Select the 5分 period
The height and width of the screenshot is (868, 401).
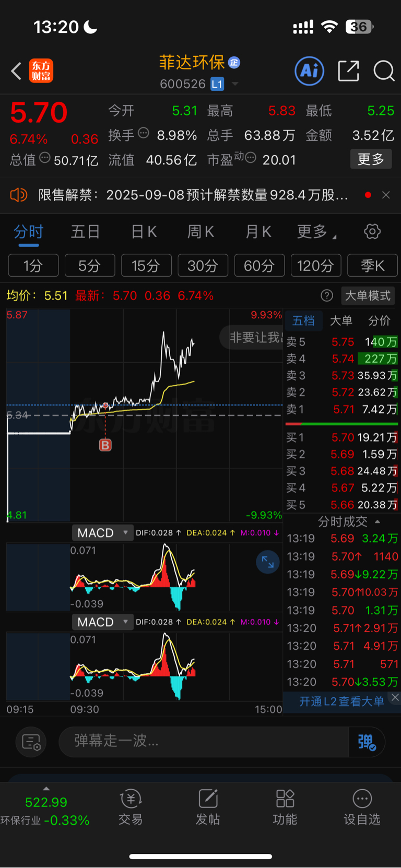90,266
